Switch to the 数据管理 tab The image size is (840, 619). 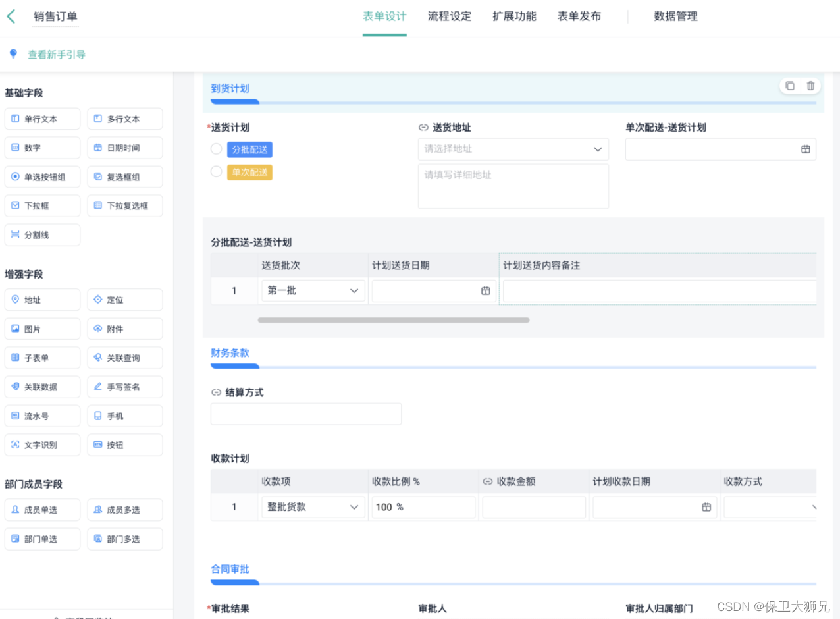[x=676, y=16]
